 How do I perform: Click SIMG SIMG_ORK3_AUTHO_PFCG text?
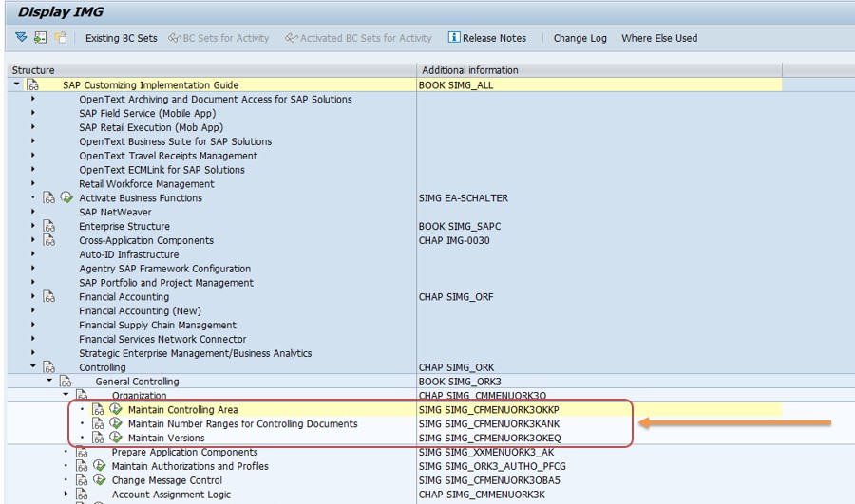[x=492, y=466]
